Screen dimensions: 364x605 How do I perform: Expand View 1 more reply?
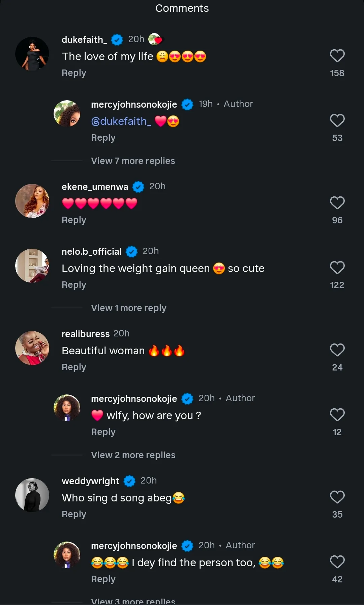coord(128,308)
